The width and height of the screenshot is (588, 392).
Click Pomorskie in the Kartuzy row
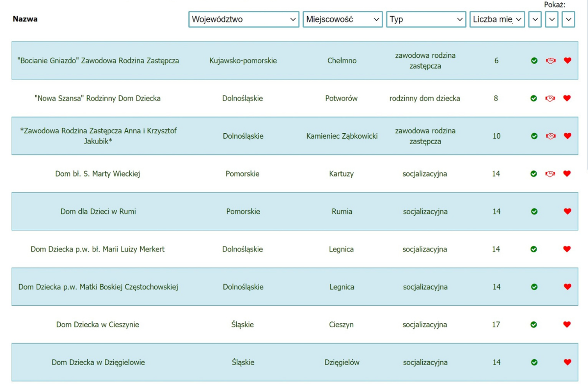(x=243, y=173)
